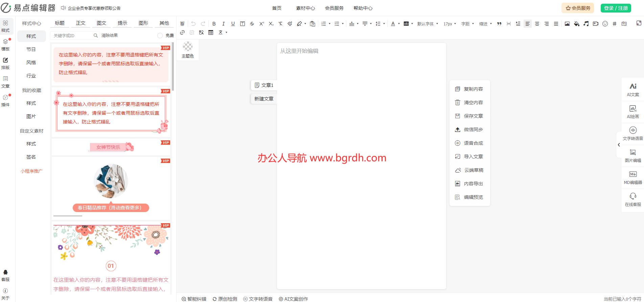The height and width of the screenshot is (302, 644).
Task: Click the fullscreen expand icon
Action: [639, 23]
